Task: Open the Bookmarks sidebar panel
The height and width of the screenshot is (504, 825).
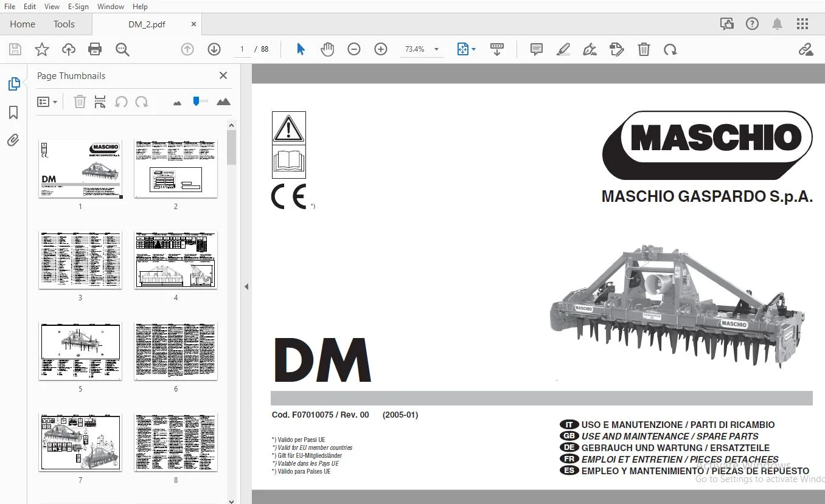Action: [13, 112]
